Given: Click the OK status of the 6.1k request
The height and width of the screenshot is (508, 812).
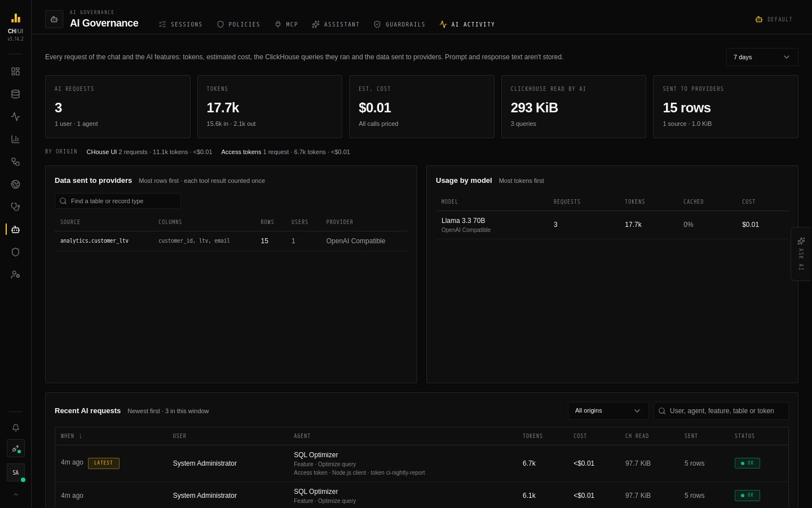Looking at the screenshot, I should point(747,496).
